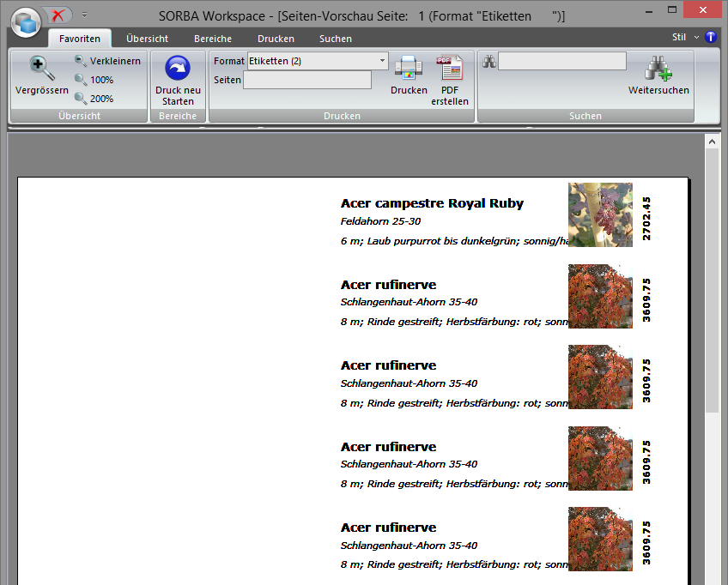This screenshot has width=728, height=585.
Task: Click the Druck neu Starten button
Action: point(178,81)
